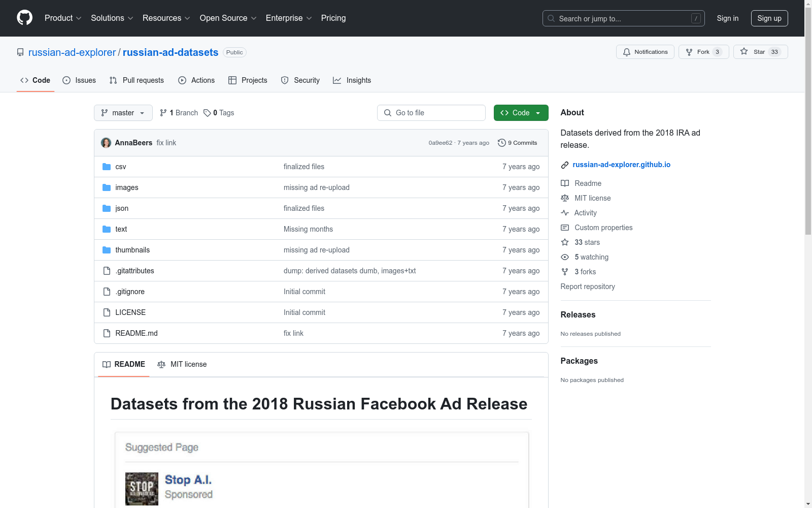Open the AnnaBeers author link
This screenshot has width=812, height=508.
tap(133, 143)
